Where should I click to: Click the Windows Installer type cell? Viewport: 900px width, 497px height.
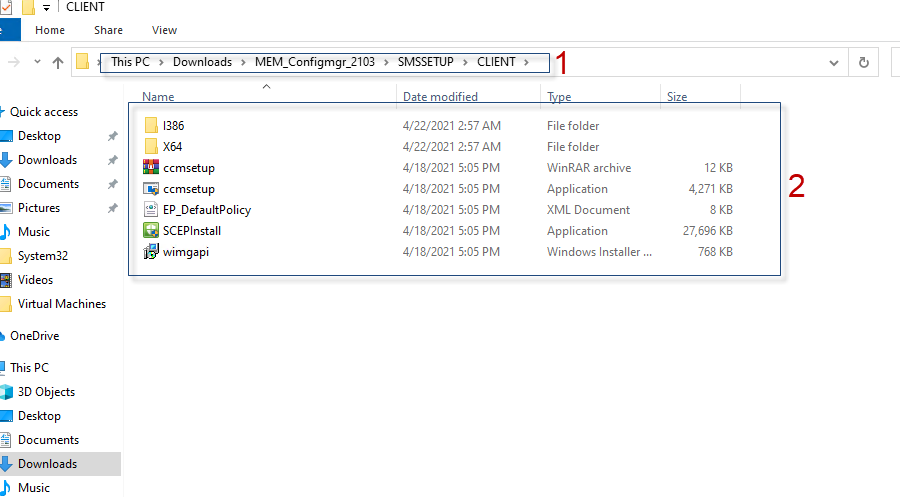pyautogui.click(x=599, y=252)
